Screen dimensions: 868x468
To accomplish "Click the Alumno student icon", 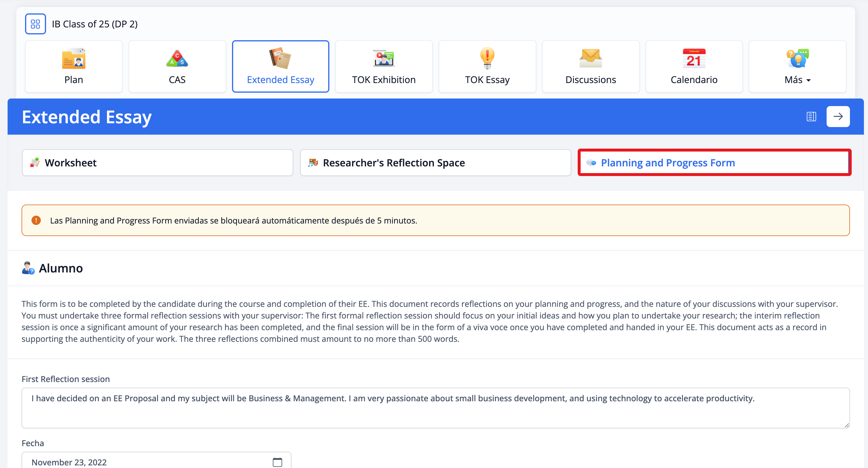I will [x=28, y=268].
